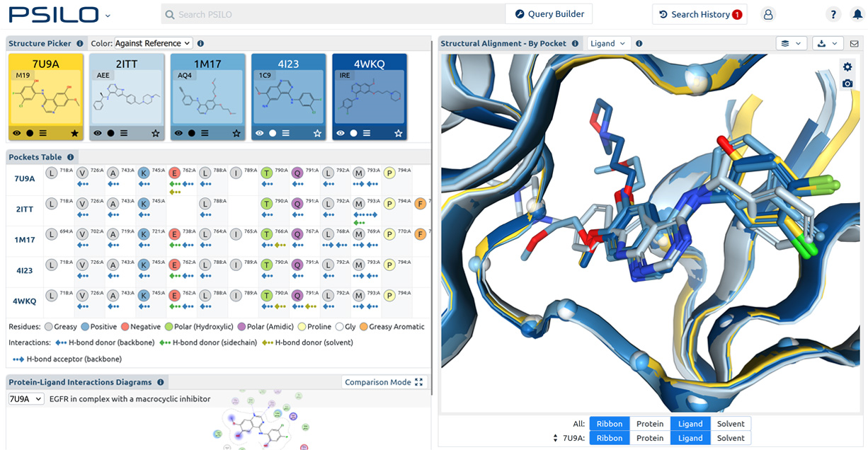Click the color circle on the 4WKQ card
The height and width of the screenshot is (450, 868).
coord(353,133)
